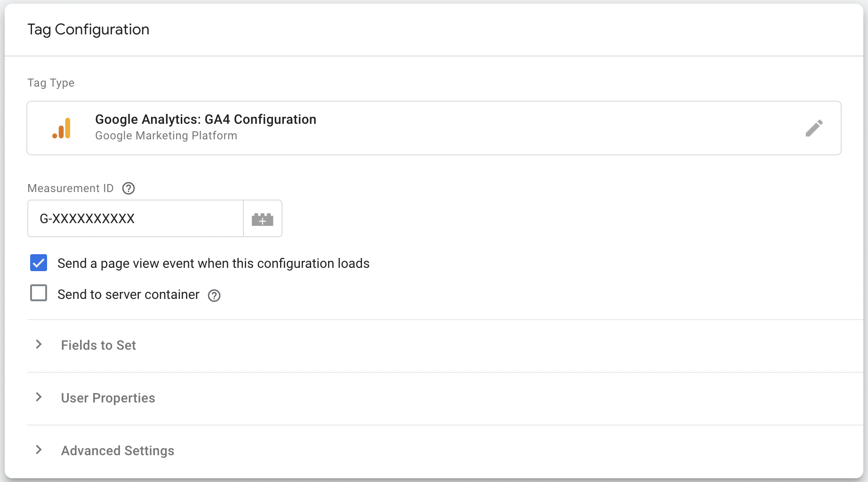Image resolution: width=868 pixels, height=482 pixels.
Task: Expand the Fields to Set section
Action: coord(98,345)
